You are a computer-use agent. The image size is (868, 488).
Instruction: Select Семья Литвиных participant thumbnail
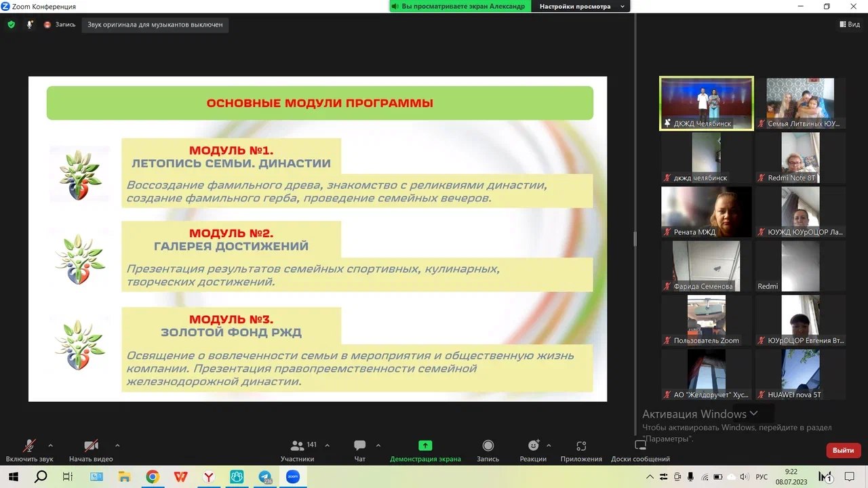800,103
